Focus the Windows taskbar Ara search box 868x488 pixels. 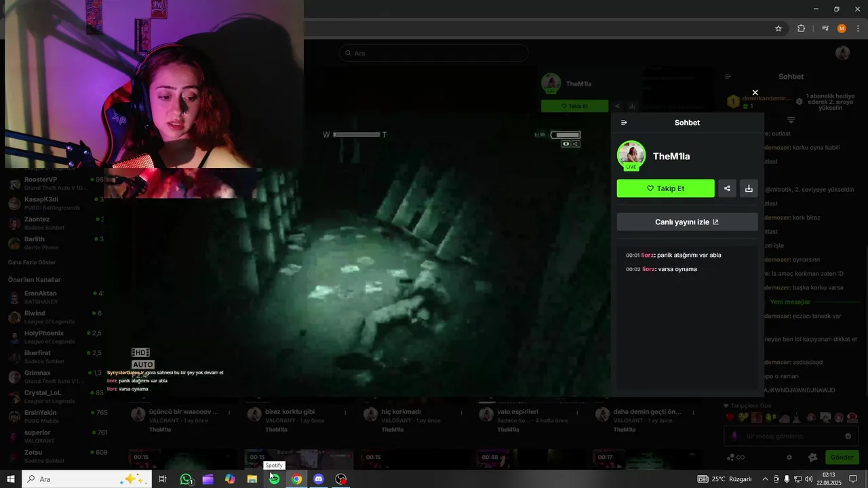tap(87, 479)
